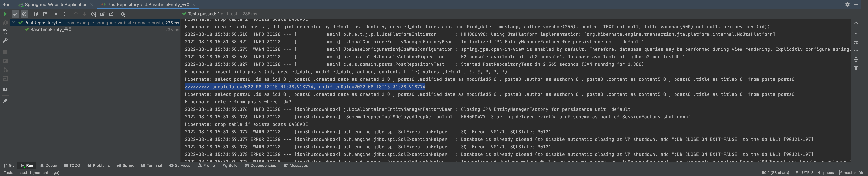Open the Build tool window

(x=230, y=166)
